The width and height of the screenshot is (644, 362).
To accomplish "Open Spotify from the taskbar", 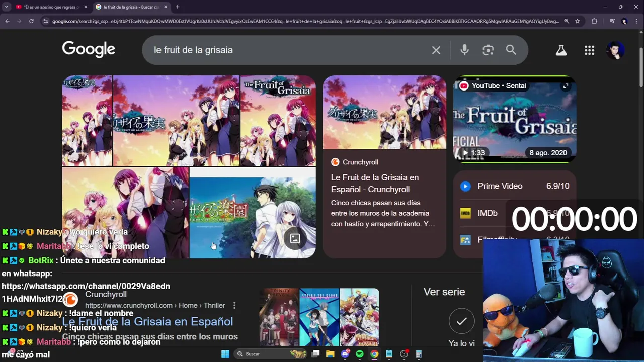I will point(360,354).
